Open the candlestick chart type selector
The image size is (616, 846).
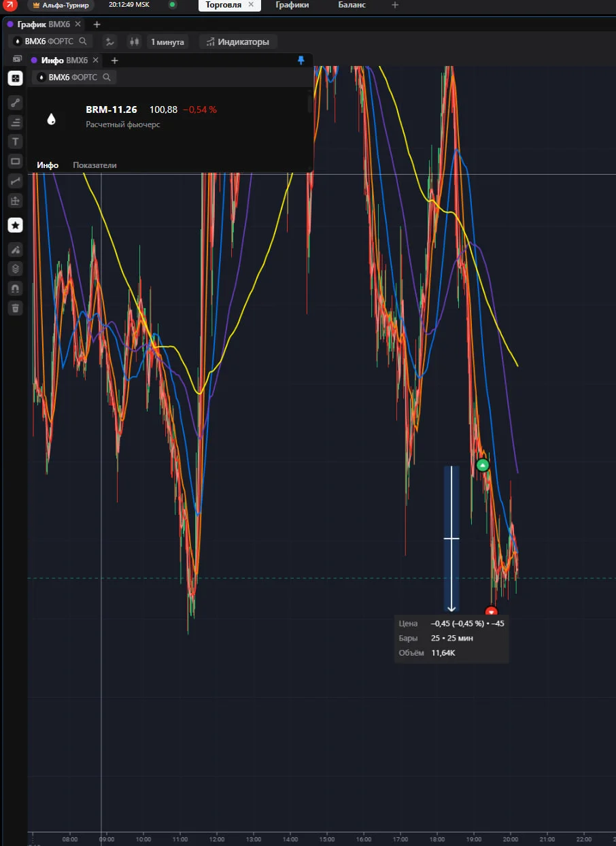134,41
